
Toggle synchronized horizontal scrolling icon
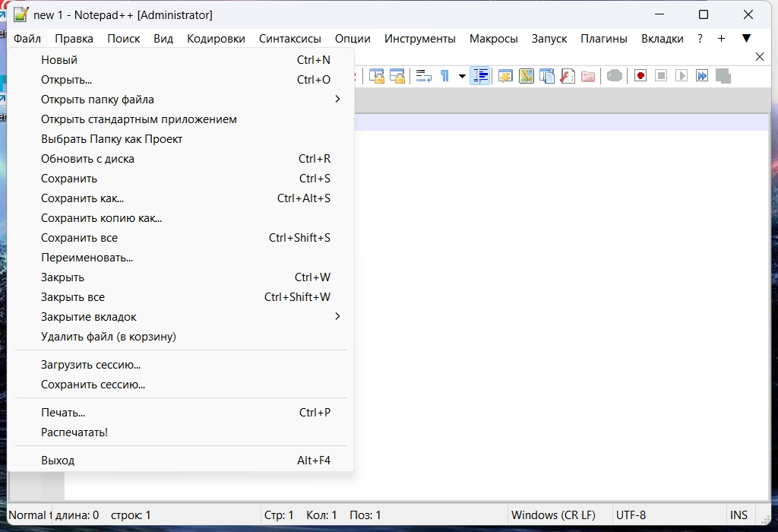(x=397, y=76)
